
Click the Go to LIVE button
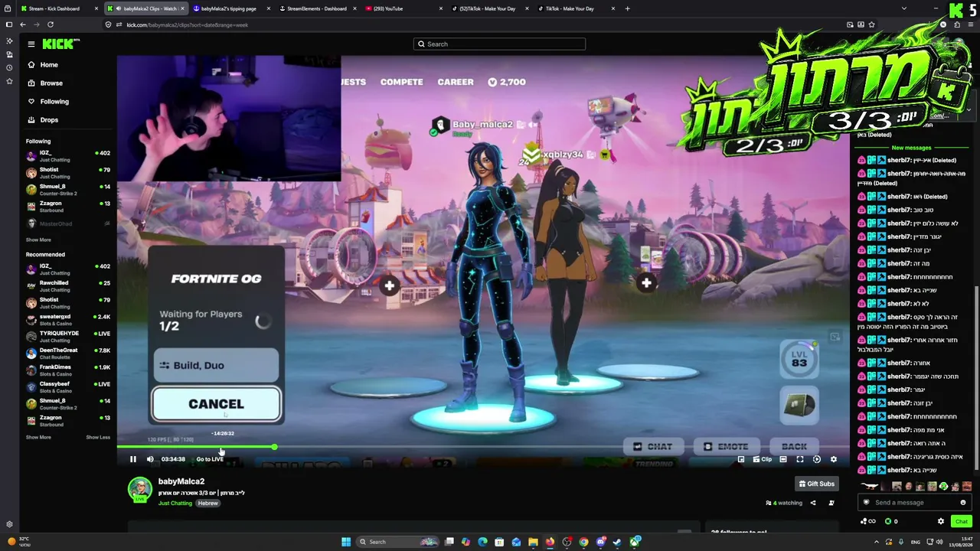pos(210,459)
